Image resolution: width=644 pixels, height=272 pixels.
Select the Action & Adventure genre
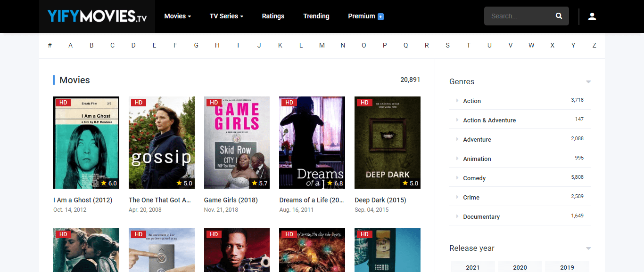pos(489,120)
